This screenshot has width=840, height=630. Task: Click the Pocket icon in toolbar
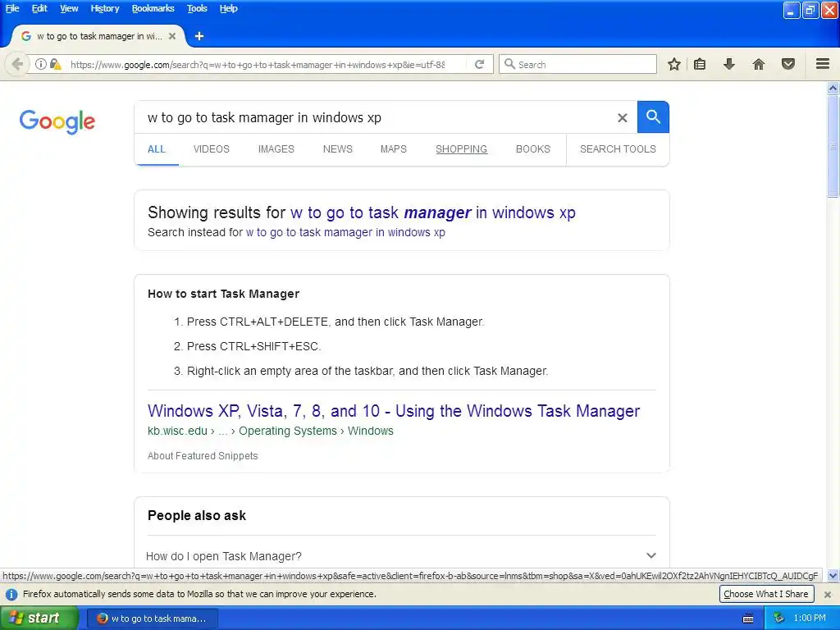coord(788,64)
